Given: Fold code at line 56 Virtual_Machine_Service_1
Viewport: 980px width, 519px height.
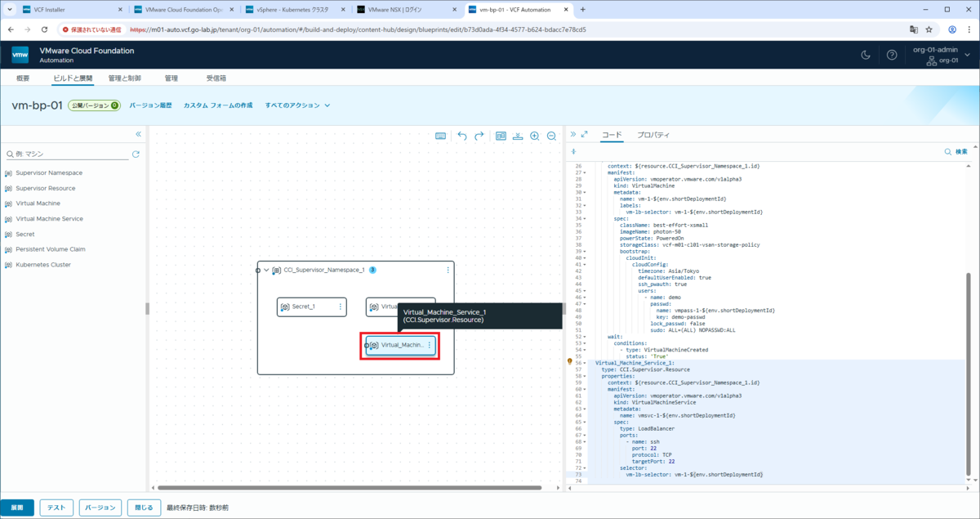Looking at the screenshot, I should pos(584,362).
